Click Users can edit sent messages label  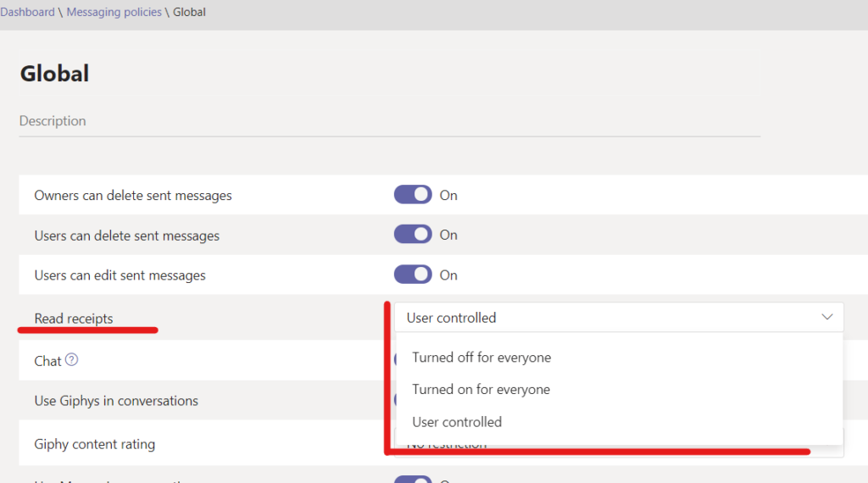[x=120, y=275]
